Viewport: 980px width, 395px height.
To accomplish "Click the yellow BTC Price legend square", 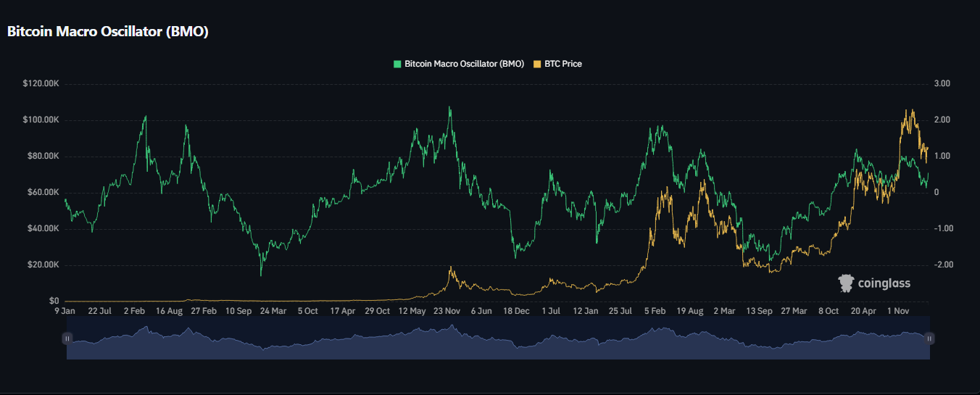I will (537, 64).
